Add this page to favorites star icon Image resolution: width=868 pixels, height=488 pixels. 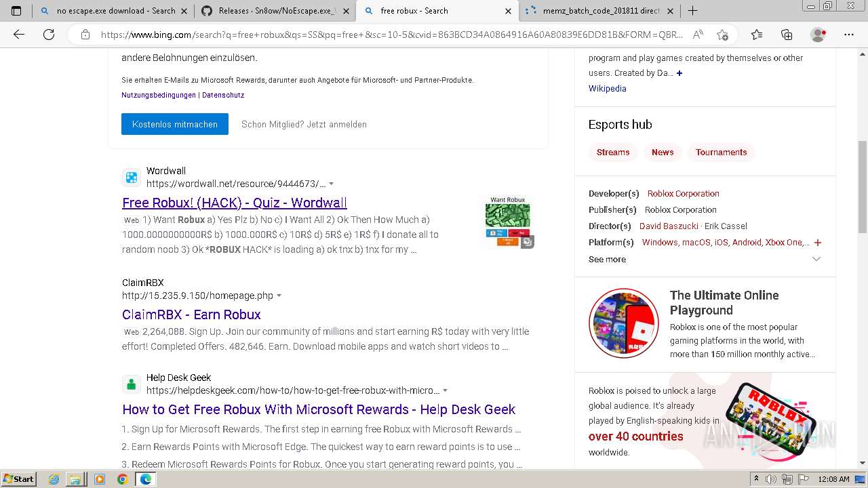click(x=722, y=35)
